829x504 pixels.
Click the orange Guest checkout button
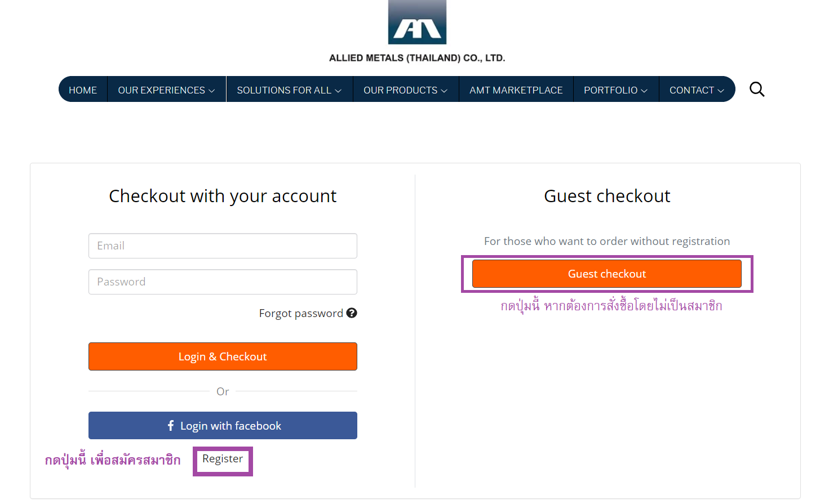click(607, 274)
